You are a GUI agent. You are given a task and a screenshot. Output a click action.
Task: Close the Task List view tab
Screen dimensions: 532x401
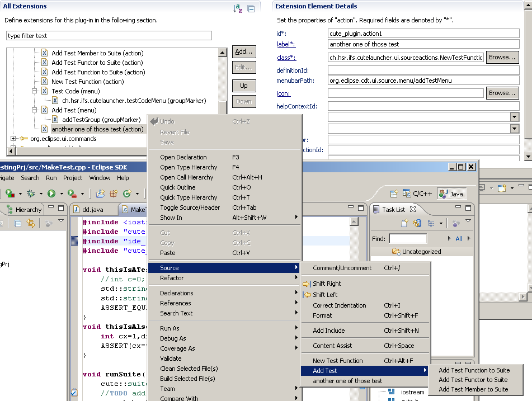tap(413, 209)
